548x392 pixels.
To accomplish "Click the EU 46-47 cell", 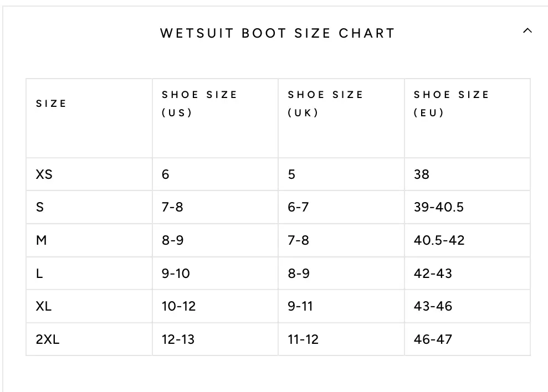I will 433,339.
